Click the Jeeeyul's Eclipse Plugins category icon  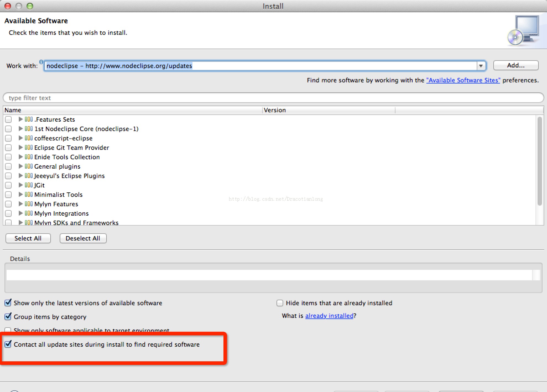(29, 176)
